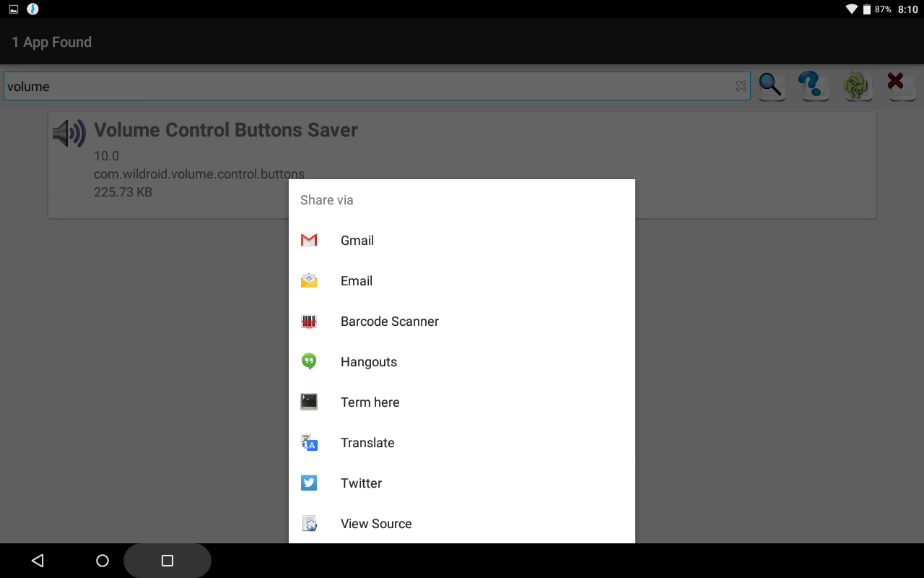Viewport: 924px width, 578px height.
Task: Tap the 225.73 KB size text
Action: 123,192
